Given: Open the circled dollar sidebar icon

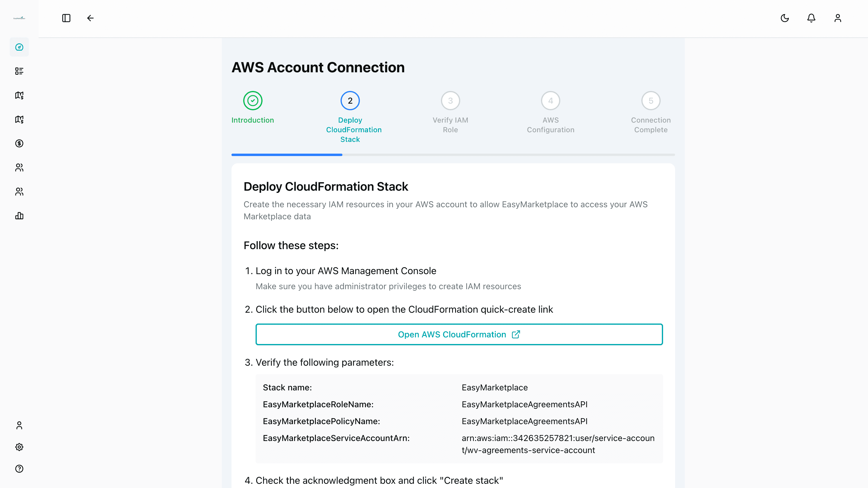Looking at the screenshot, I should click(19, 143).
